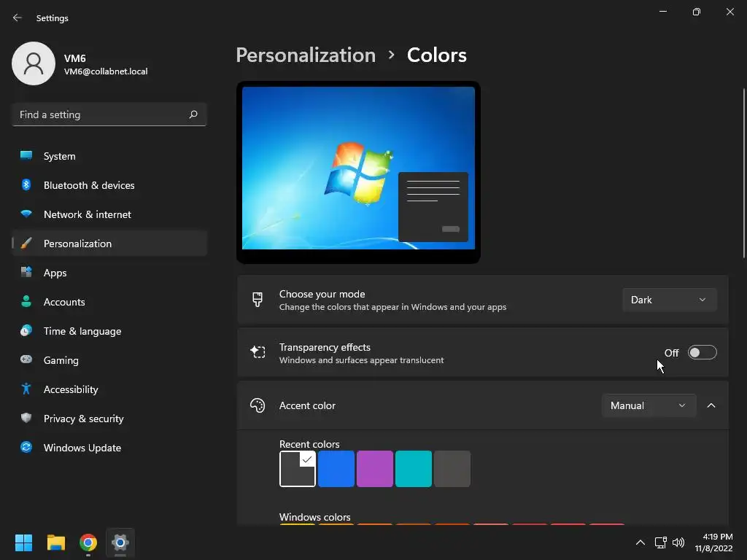747x560 pixels.
Task: Click the Accent color palette icon
Action: [258, 405]
